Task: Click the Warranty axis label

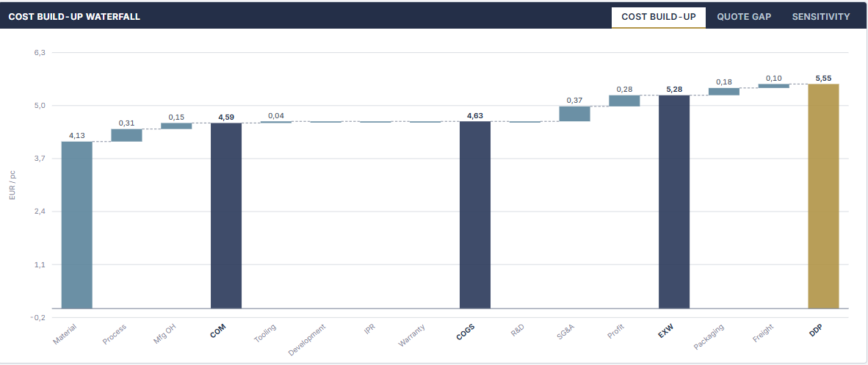Action: tap(413, 336)
